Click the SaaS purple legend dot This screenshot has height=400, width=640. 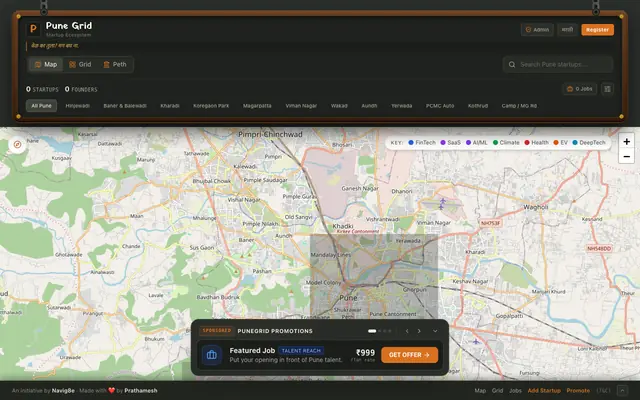(443, 142)
